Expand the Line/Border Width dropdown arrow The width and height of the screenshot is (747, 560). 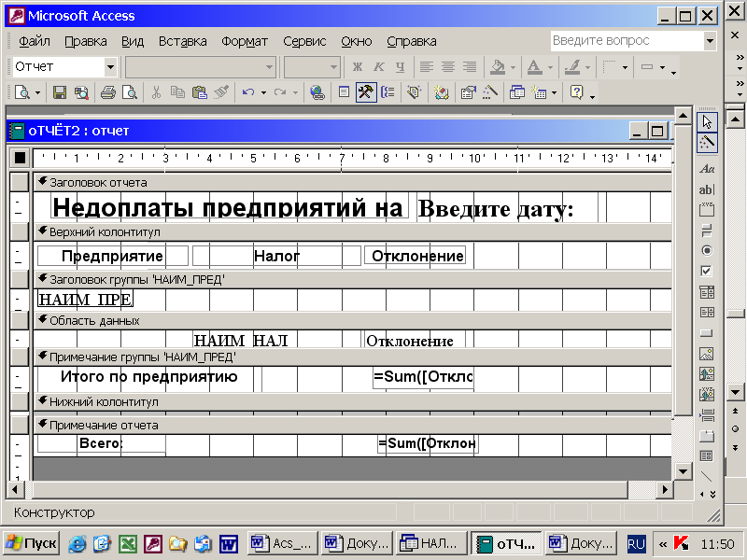625,67
